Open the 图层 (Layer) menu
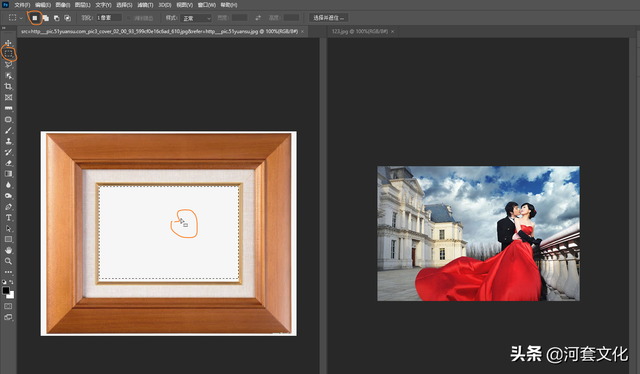Viewport: 640px width, 374px height. pyautogui.click(x=82, y=5)
